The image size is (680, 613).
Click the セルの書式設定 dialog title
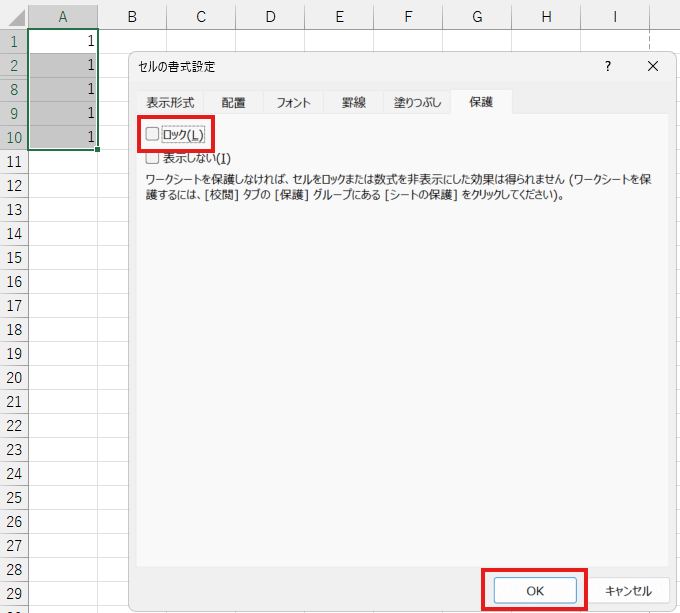coord(177,67)
